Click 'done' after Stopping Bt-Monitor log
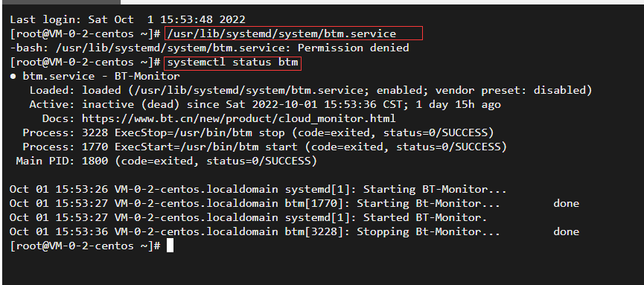This screenshot has width=644, height=285. 566,232
